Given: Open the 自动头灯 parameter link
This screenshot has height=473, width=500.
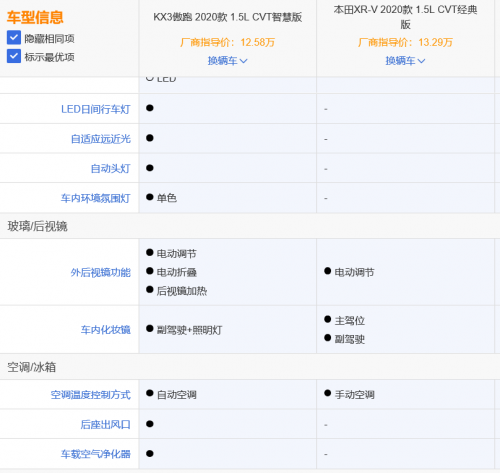Looking at the screenshot, I should [x=110, y=168].
